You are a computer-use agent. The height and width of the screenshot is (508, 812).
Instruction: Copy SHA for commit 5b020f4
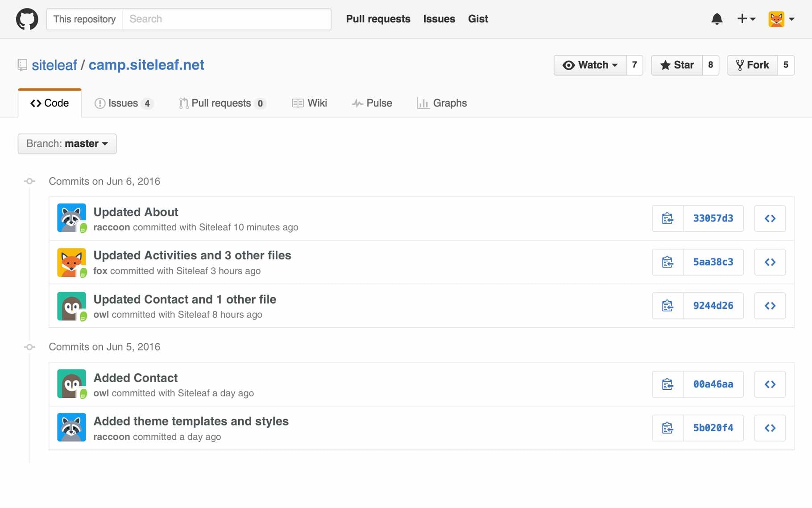pyautogui.click(x=667, y=428)
